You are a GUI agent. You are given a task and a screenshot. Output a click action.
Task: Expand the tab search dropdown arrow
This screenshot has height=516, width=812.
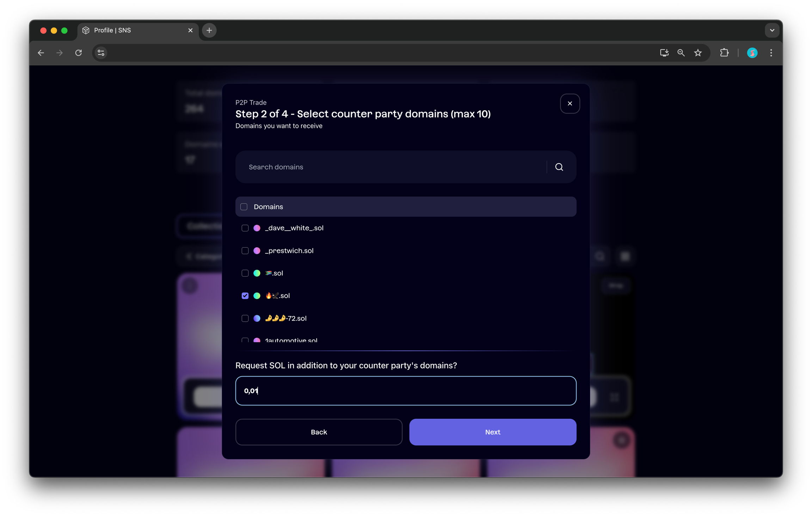772,30
